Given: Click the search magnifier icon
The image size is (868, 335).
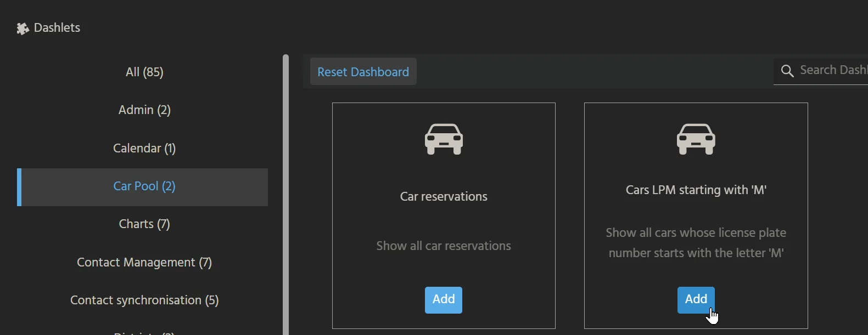Looking at the screenshot, I should [787, 71].
